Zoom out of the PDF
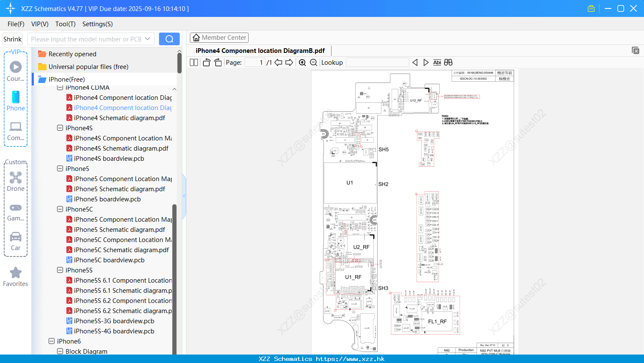644x363 pixels. 313,63
